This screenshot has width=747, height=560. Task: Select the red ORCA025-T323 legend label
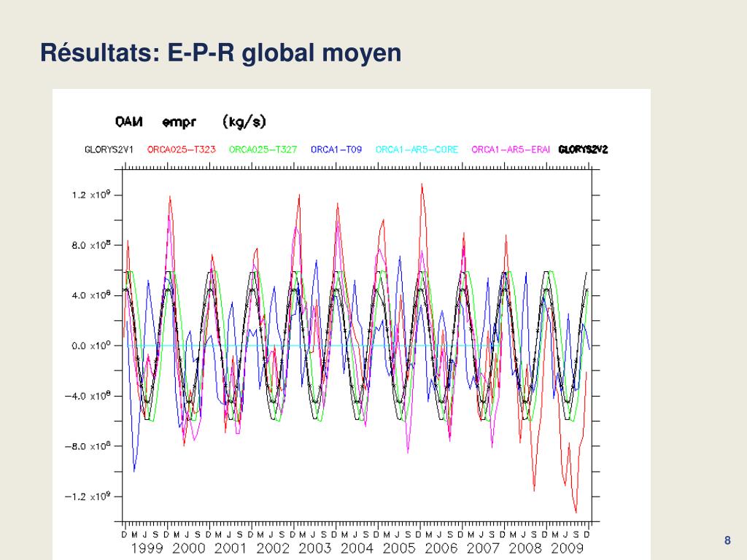click(x=182, y=149)
